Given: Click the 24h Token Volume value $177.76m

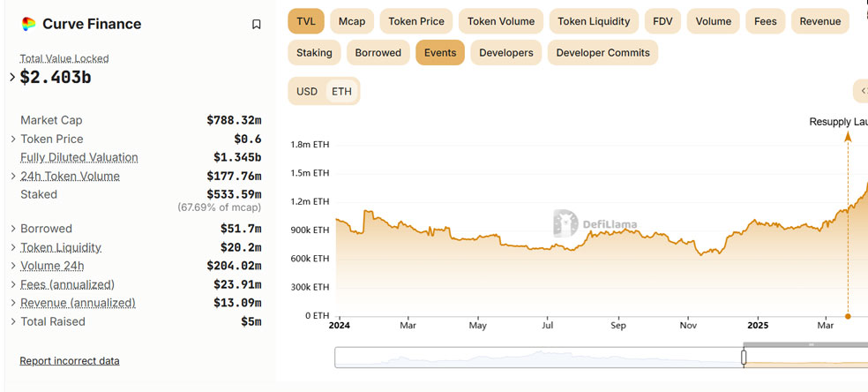Looking at the screenshot, I should 234,177.
